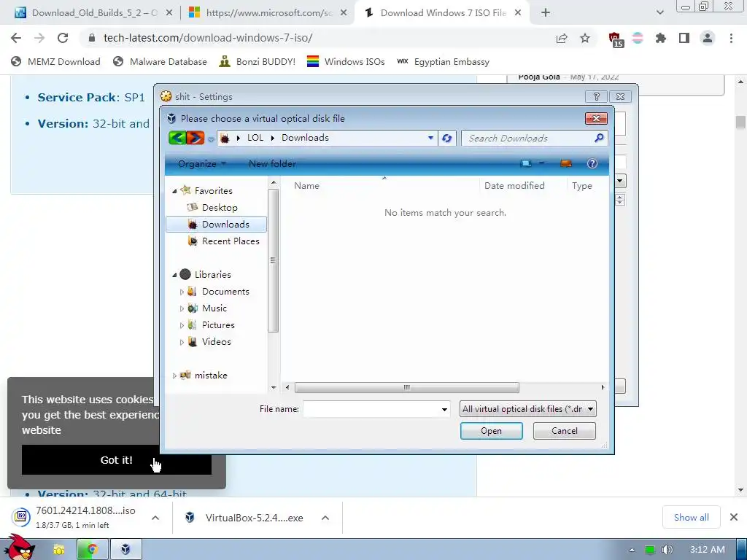Screen dimensions: 747x560
Task: Accept cookies with Got it!
Action: pos(116,460)
